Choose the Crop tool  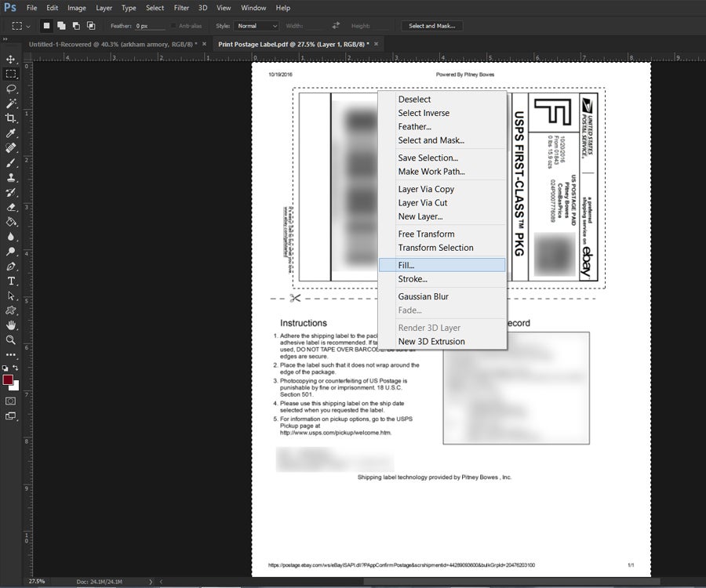(x=10, y=118)
